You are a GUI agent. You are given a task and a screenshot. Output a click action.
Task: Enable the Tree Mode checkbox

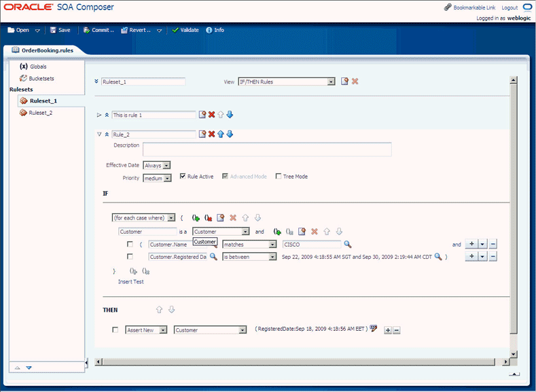coord(279,176)
